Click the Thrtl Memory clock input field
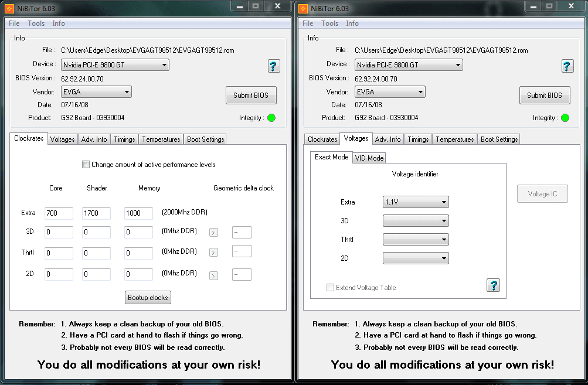Viewport: 588px width, 385px height. click(x=138, y=253)
